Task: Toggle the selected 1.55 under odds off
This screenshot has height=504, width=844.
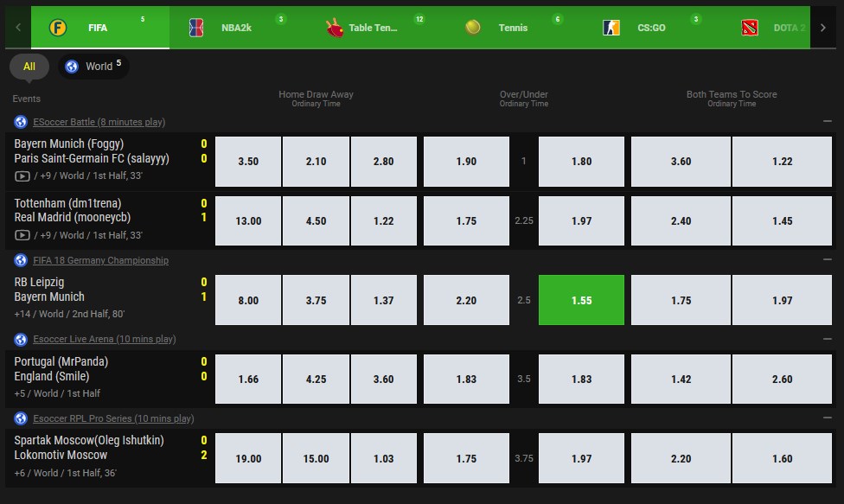Action: (x=581, y=300)
